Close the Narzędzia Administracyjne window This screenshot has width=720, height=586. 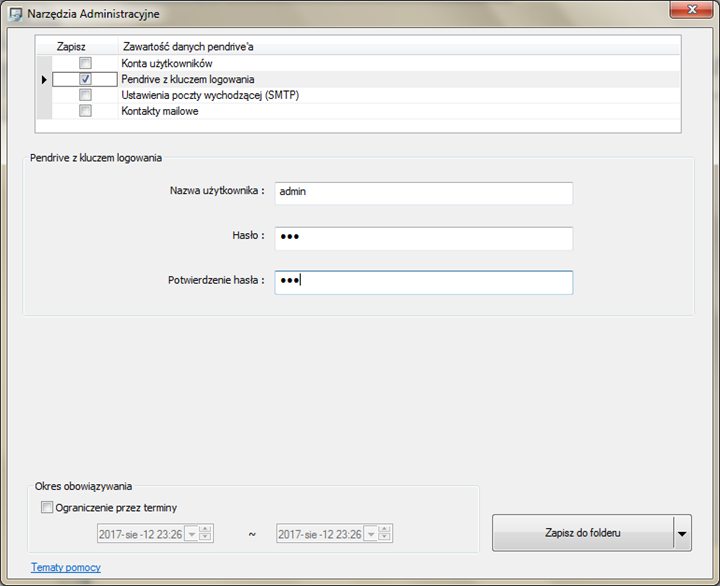(692, 9)
